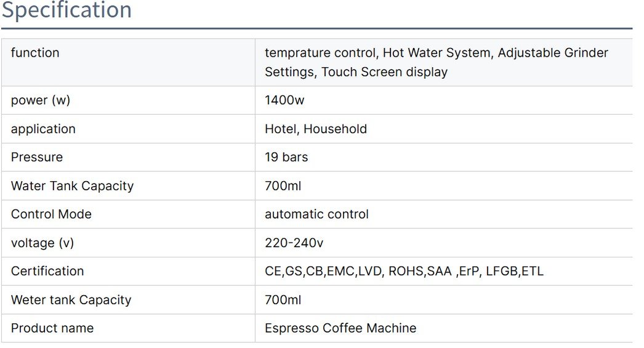Click the Specification heading
The height and width of the screenshot is (348, 644).
click(66, 10)
